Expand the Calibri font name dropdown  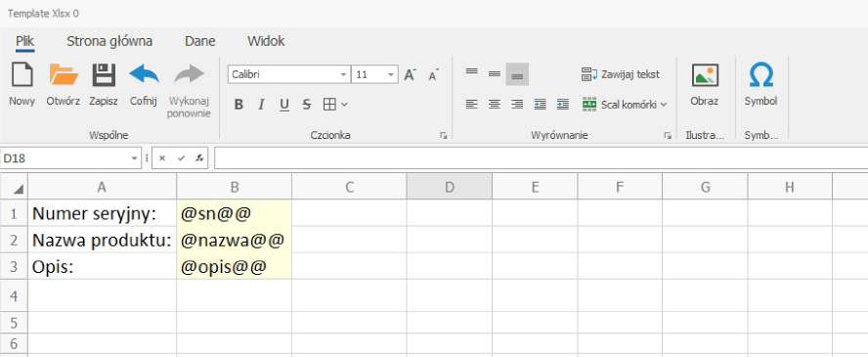pyautogui.click(x=344, y=74)
